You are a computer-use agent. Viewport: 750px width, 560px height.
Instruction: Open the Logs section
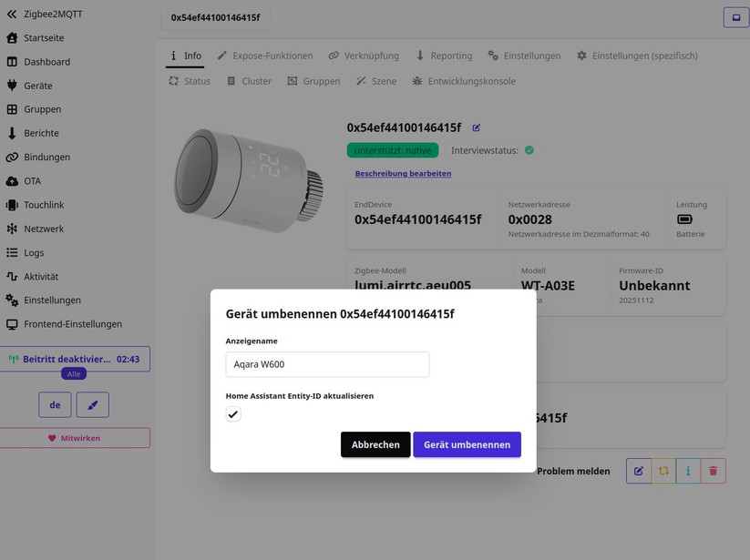tap(33, 252)
